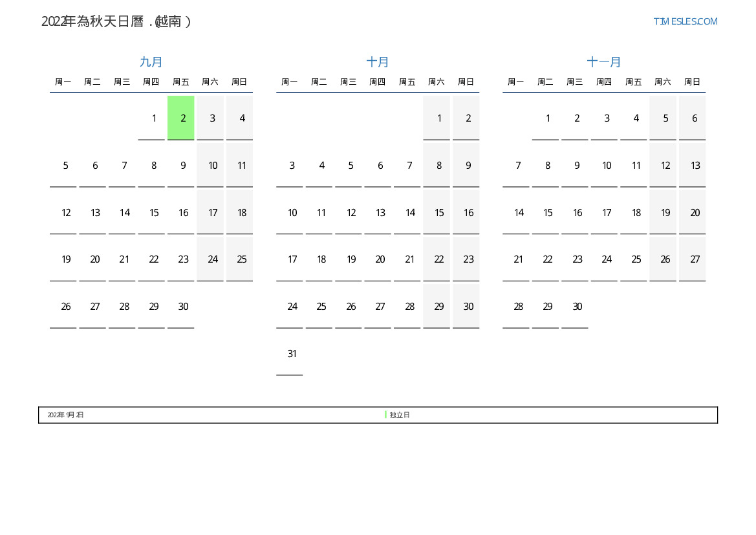This screenshot has width=756, height=535.
Task: Click the green legend marker beside 独立日
Action: 385,415
